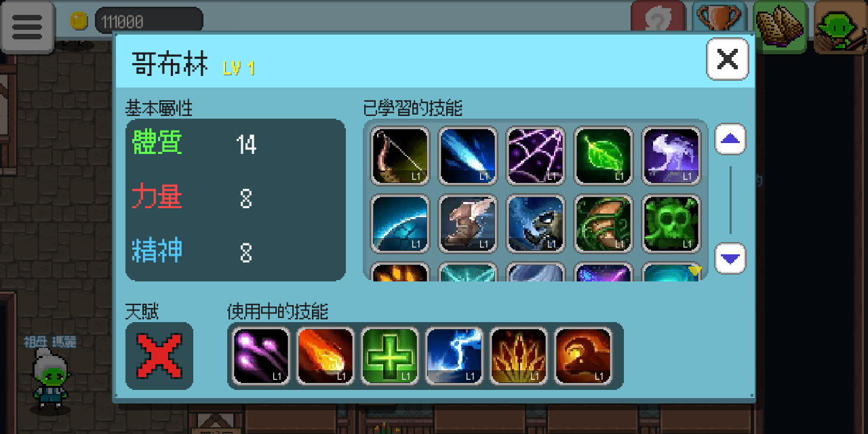The image size is (868, 434).
Task: Select the fireball active skill
Action: click(x=325, y=356)
